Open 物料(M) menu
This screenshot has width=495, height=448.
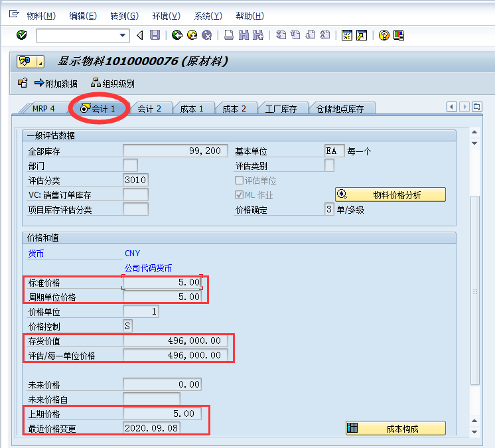41,16
